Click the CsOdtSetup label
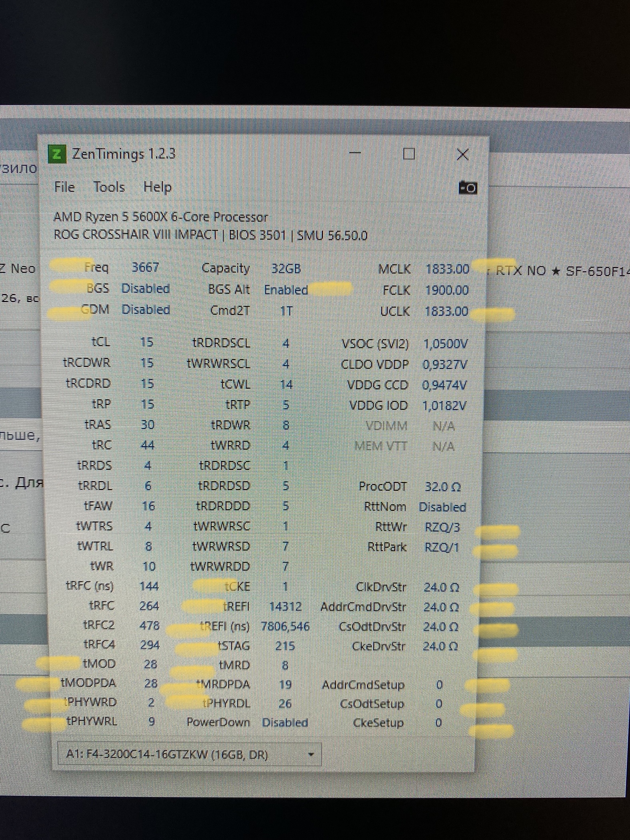 pos(372,704)
